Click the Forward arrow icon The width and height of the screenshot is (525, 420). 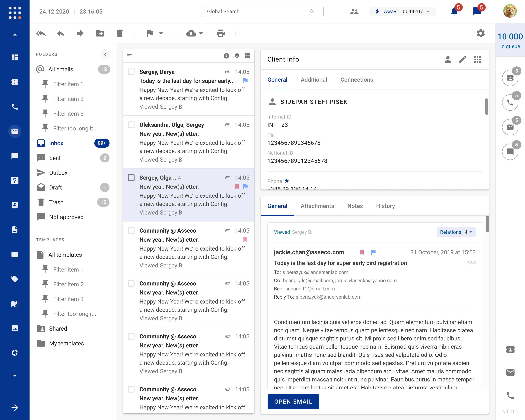[80, 33]
